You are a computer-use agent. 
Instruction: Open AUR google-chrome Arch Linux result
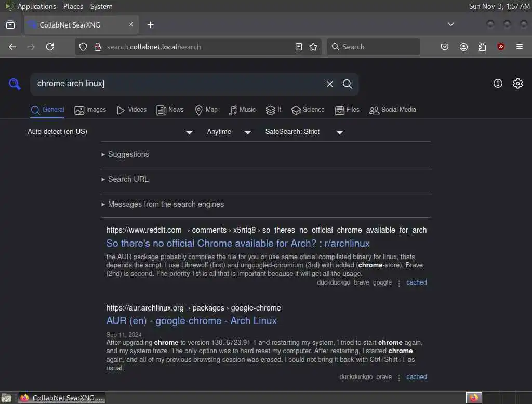(191, 320)
